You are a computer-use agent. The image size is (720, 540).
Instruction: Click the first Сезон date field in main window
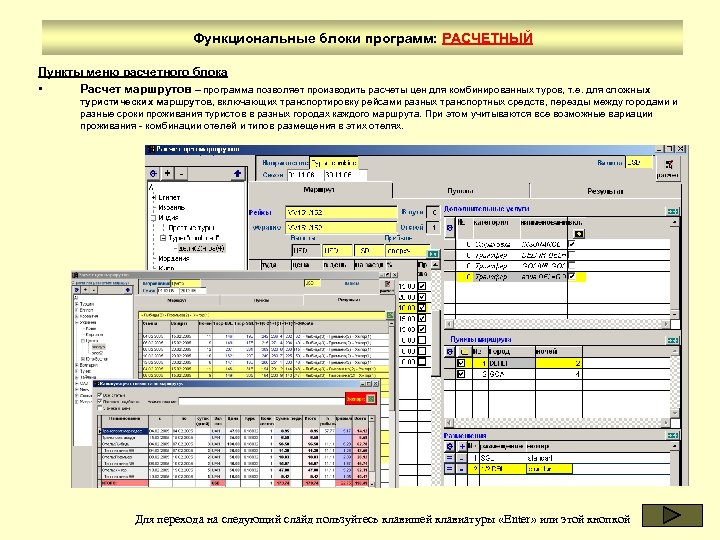304,175
